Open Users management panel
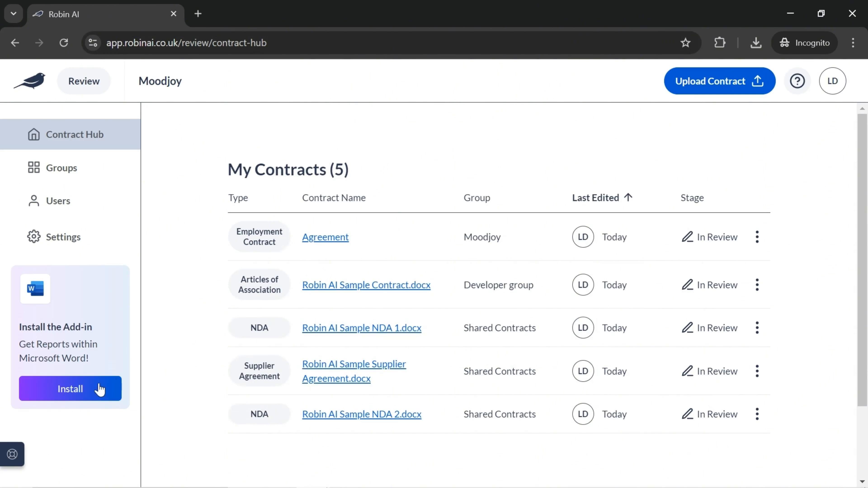The image size is (868, 488). click(x=58, y=201)
